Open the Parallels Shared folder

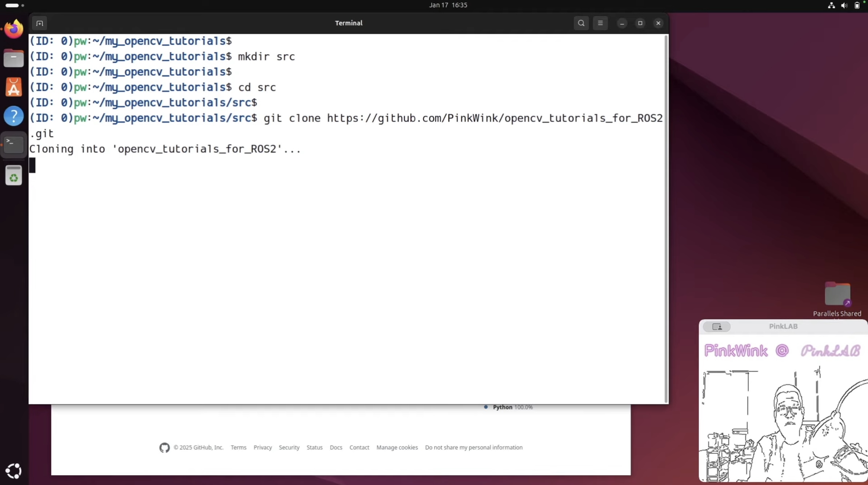coord(837,294)
